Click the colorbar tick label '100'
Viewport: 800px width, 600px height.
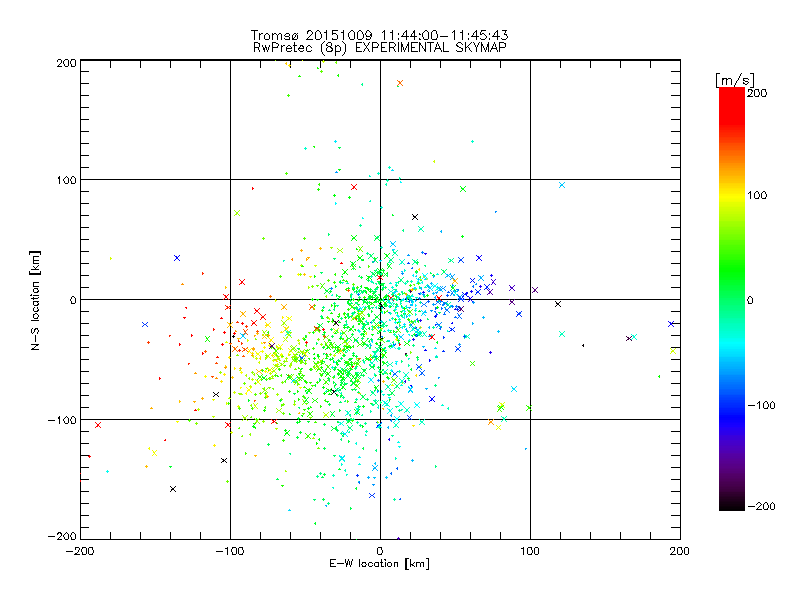pyautogui.click(x=757, y=195)
